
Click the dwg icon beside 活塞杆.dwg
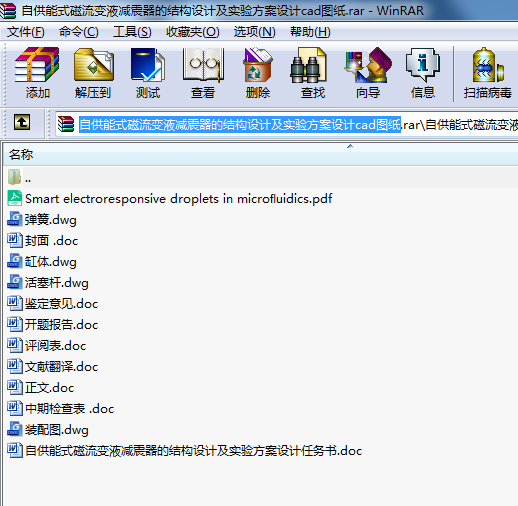click(15, 282)
